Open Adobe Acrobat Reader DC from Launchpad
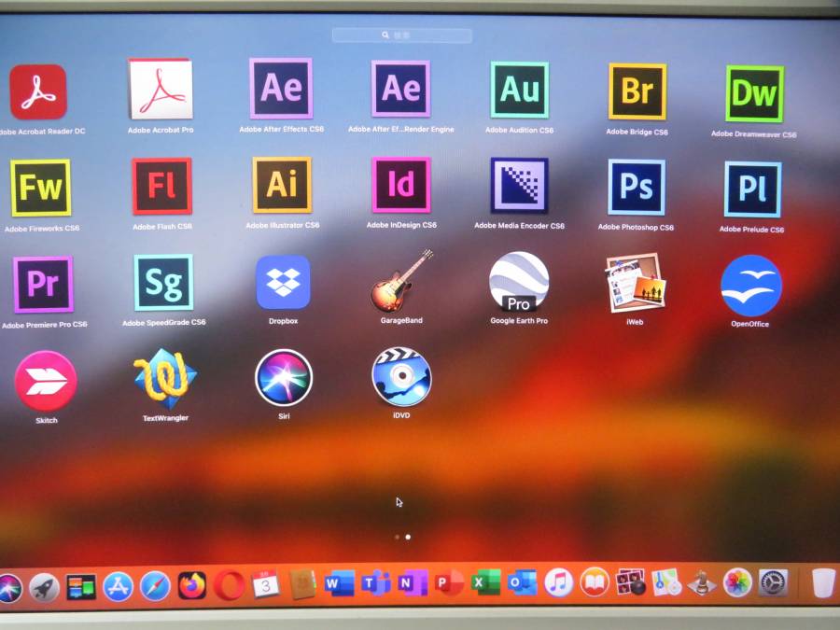This screenshot has width=840, height=630. click(x=38, y=91)
